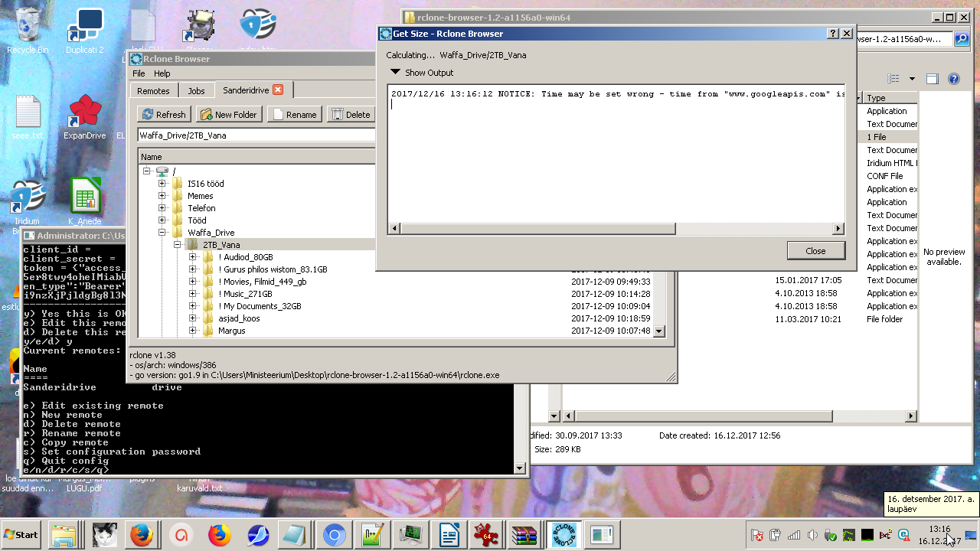
Task: Open the Help menu in Rclone Browser
Action: coord(162,73)
